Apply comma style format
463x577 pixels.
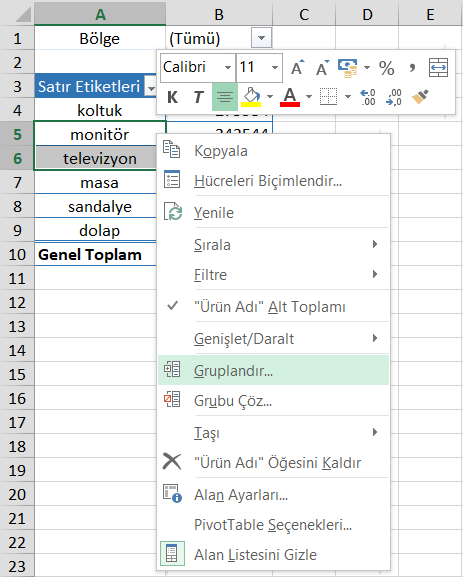click(x=412, y=67)
